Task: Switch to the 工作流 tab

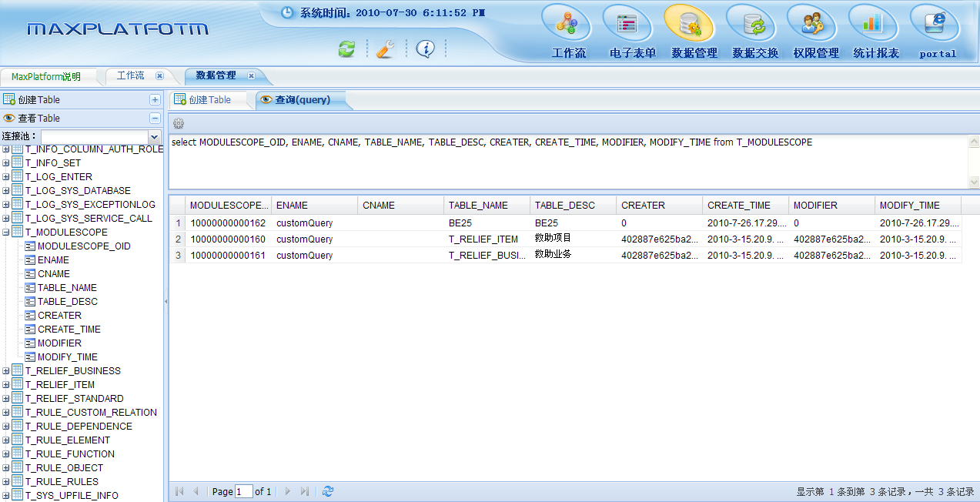Action: coord(130,75)
